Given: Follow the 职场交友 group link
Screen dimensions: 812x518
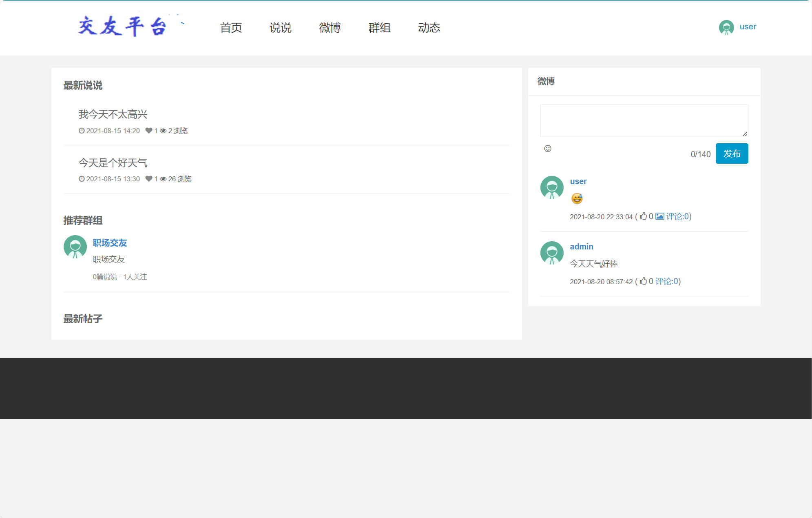Looking at the screenshot, I should tap(109, 243).
